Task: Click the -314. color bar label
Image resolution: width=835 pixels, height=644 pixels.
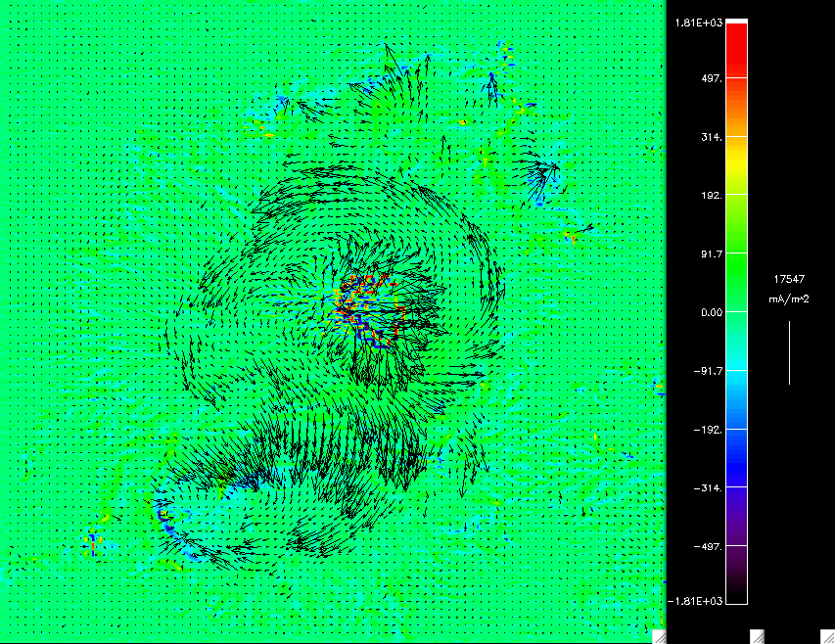Action: (709, 488)
